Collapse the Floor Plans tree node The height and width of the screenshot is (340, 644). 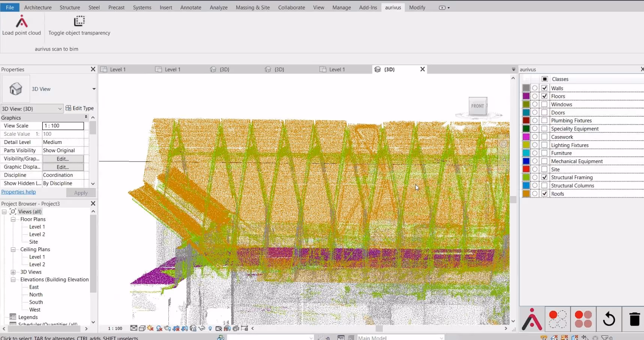pos(13,219)
